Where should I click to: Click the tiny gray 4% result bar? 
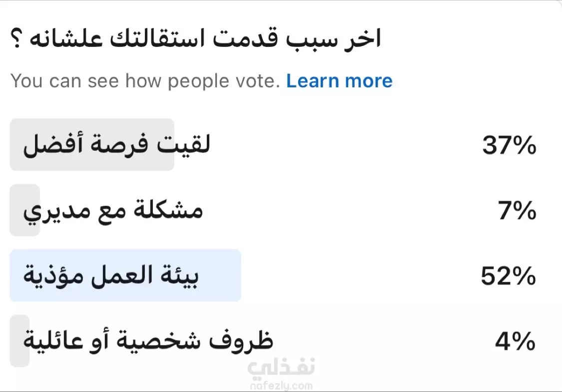click(x=19, y=341)
